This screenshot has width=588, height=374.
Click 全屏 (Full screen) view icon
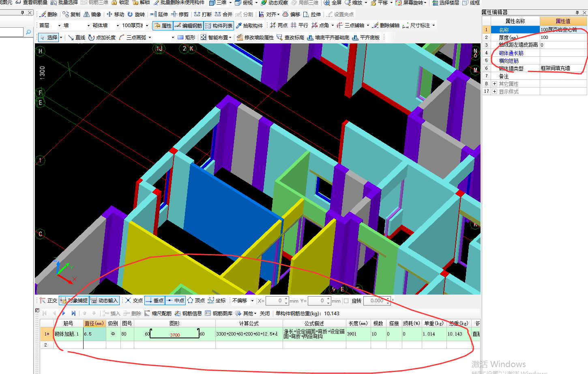pos(333,3)
